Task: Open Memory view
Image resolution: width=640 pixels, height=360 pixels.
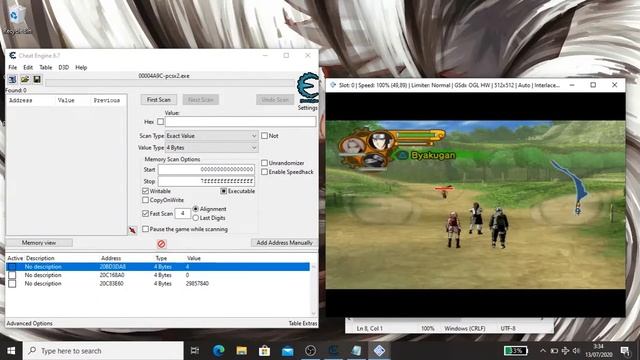Action: tap(39, 243)
